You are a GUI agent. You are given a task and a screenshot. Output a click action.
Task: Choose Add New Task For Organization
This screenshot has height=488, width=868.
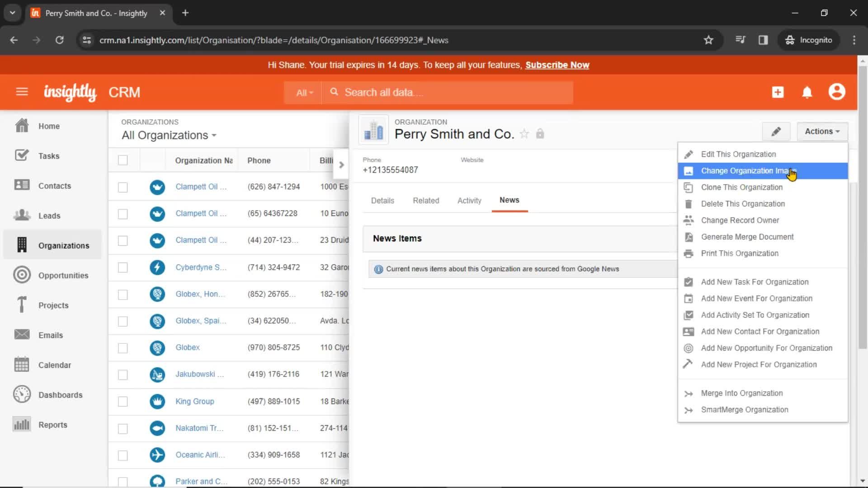[763, 282]
